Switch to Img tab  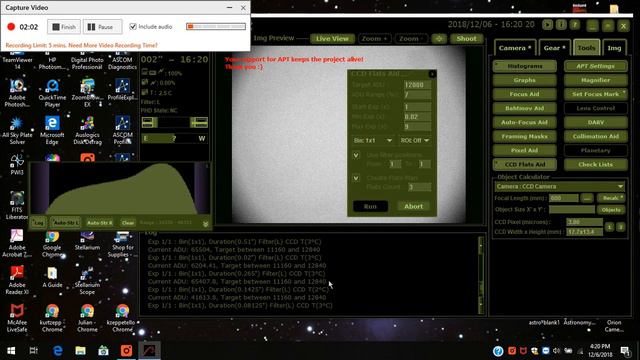(614, 48)
